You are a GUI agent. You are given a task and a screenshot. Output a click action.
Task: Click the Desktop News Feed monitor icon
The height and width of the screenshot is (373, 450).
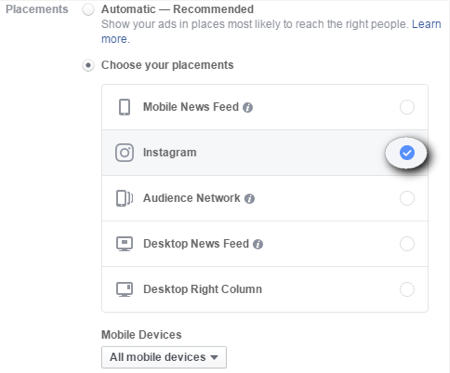124,244
